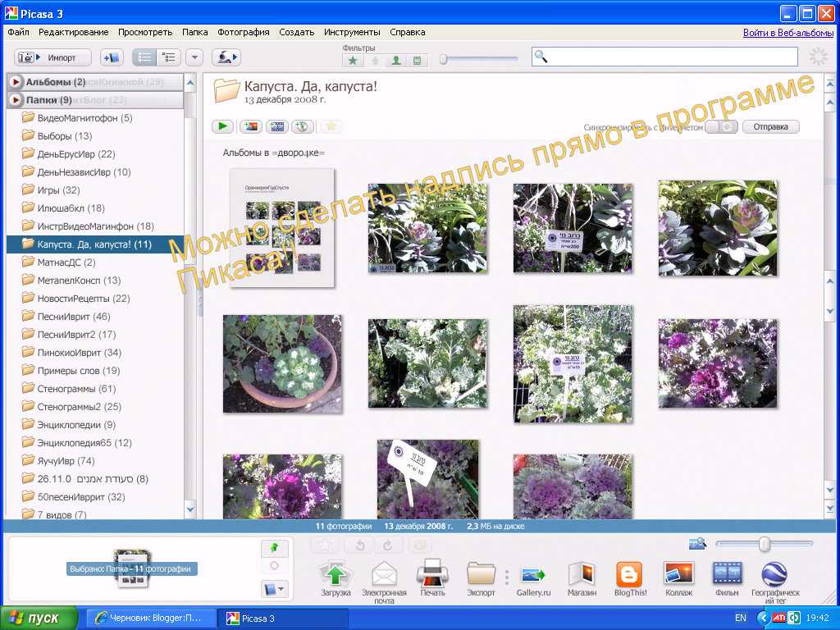Collapse the Альбомы section
The image size is (840, 630).
16,82
